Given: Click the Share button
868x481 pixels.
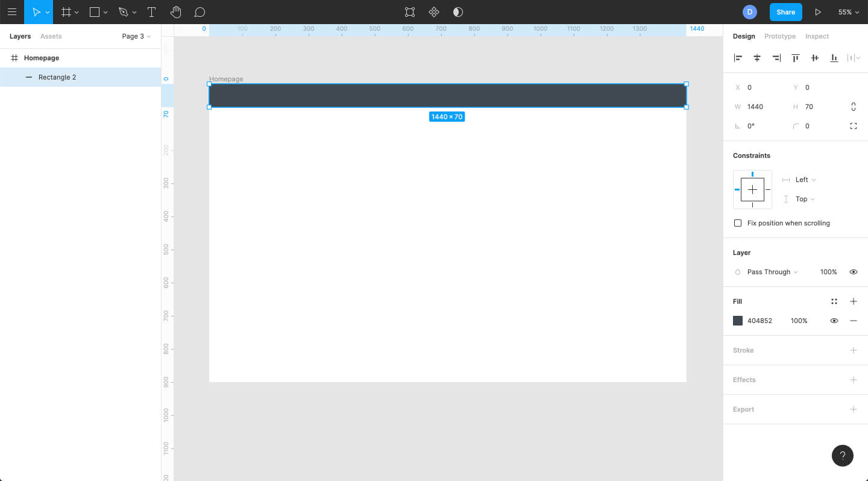Looking at the screenshot, I should pos(785,11).
